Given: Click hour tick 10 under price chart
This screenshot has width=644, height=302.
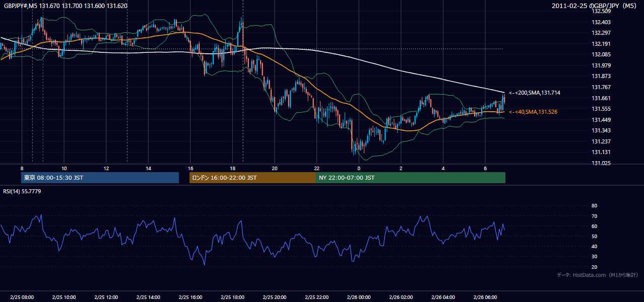Looking at the screenshot, I should (x=64, y=168).
